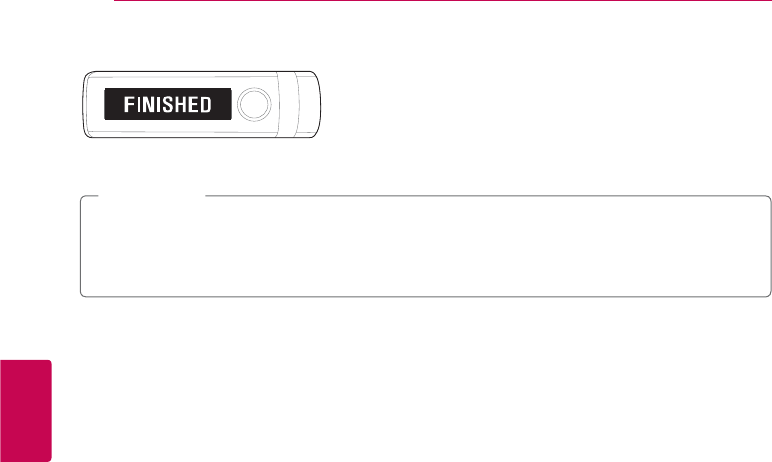Click the black FINISHED display on the device
The image size is (772, 462).
click(x=166, y=104)
